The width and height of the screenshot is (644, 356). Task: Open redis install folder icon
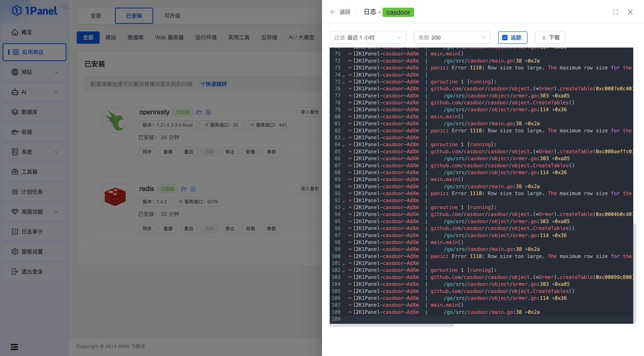183,189
